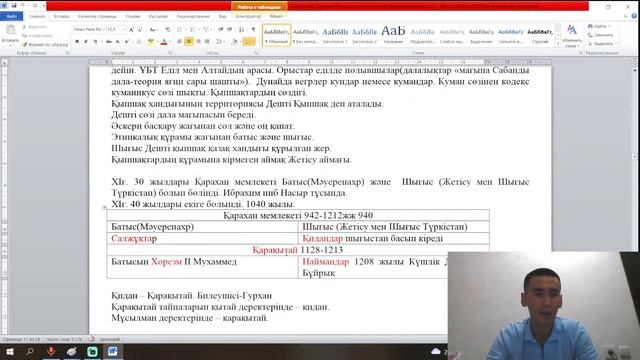Click the Undo arrow in quick access toolbar

point(23,6)
